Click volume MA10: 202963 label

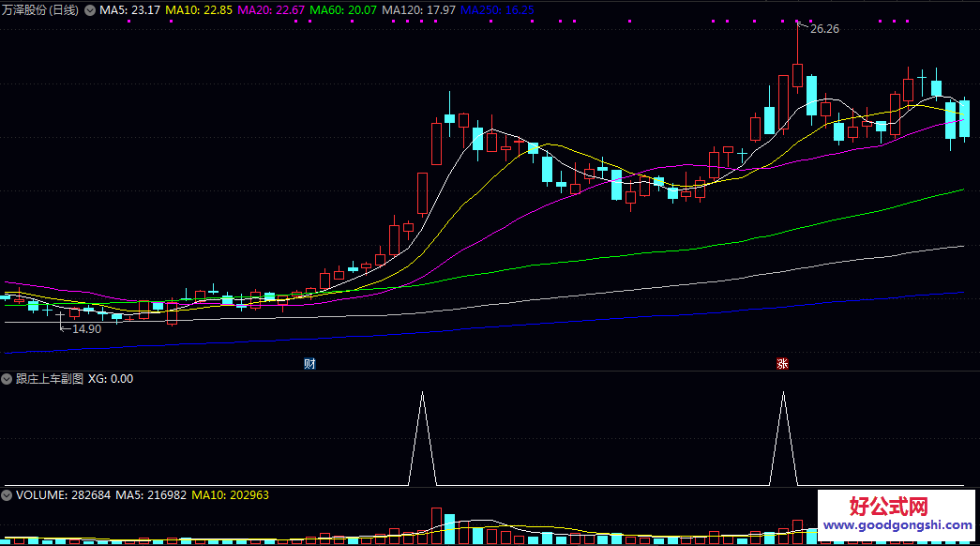(x=230, y=495)
